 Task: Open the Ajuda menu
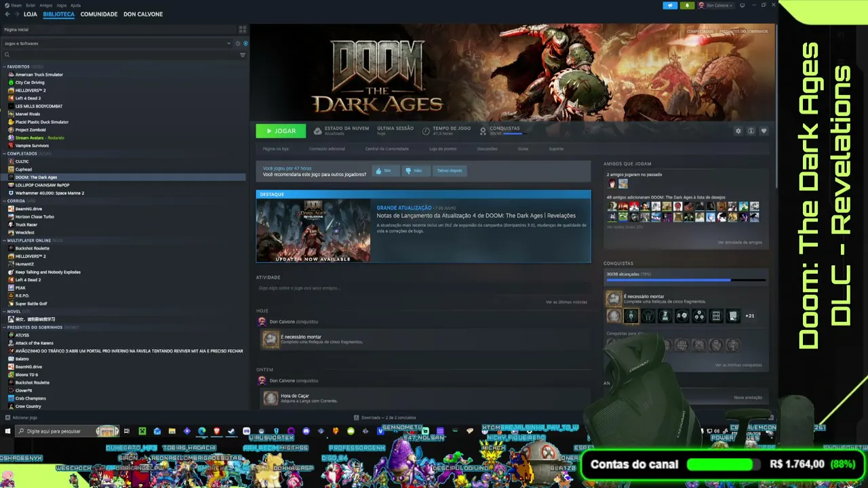point(75,5)
